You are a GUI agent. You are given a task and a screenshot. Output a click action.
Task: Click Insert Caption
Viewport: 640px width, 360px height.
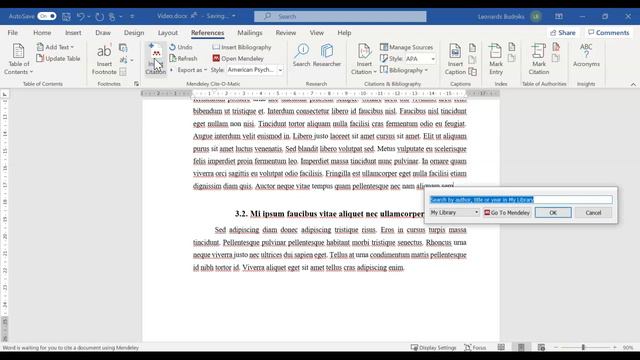click(455, 59)
